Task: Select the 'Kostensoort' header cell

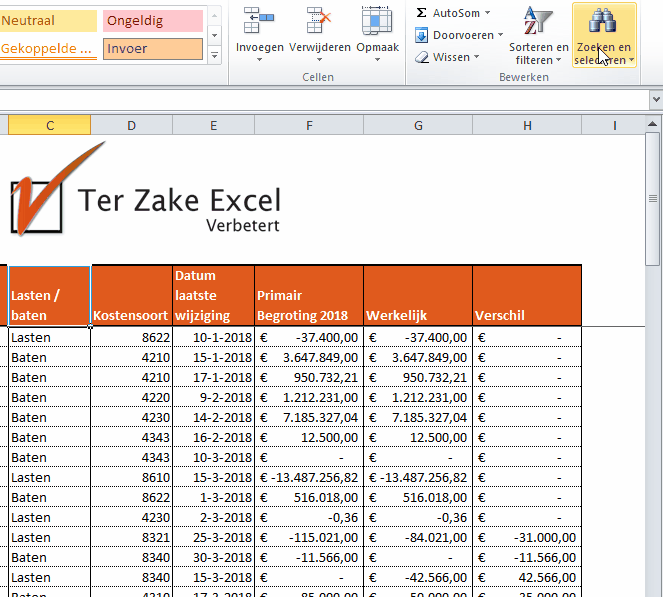Action: pos(132,296)
